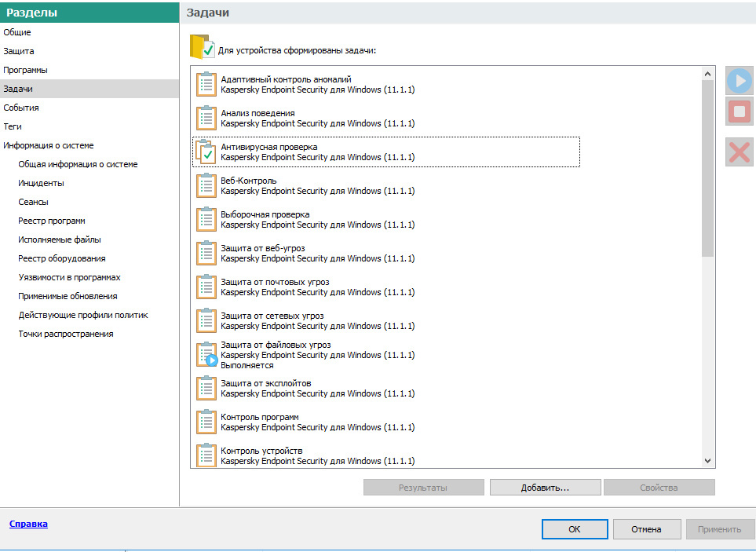Open Уязвимости в программах subsection
756x552 pixels.
[69, 277]
